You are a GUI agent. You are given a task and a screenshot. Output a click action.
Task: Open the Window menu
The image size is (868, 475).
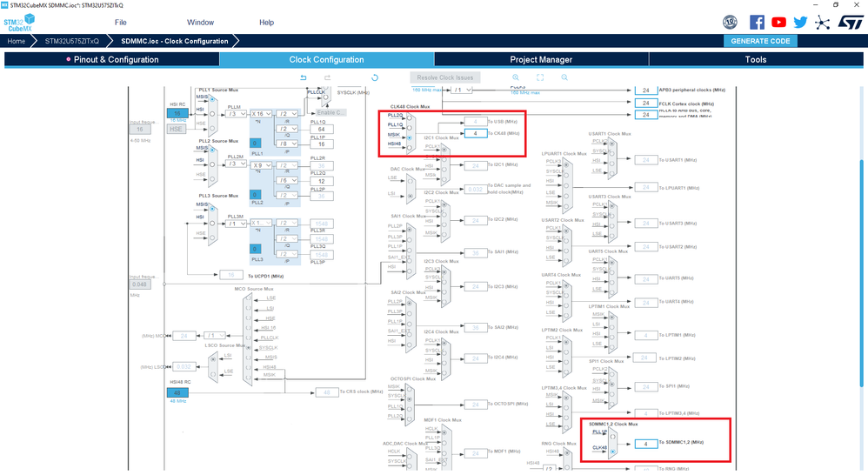pos(200,22)
